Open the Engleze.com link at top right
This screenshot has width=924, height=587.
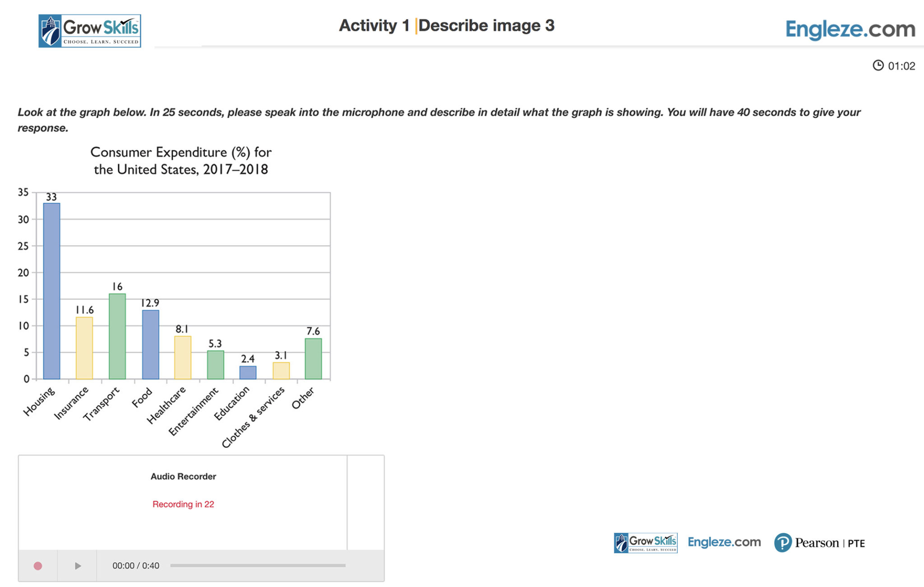pyautogui.click(x=850, y=29)
